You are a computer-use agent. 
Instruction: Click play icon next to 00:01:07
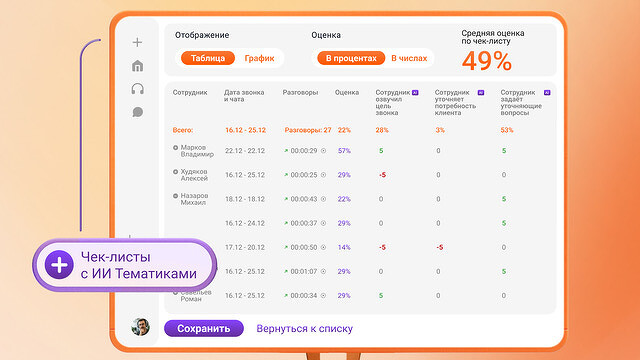323,271
